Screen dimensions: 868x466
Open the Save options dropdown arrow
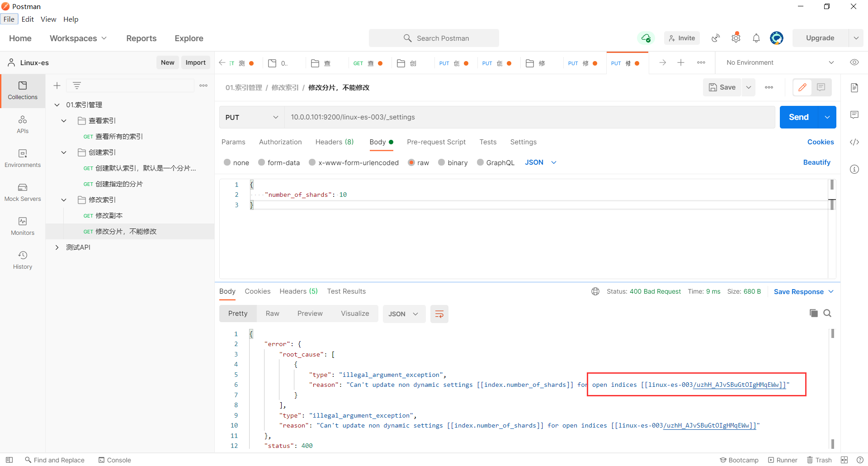pyautogui.click(x=749, y=87)
